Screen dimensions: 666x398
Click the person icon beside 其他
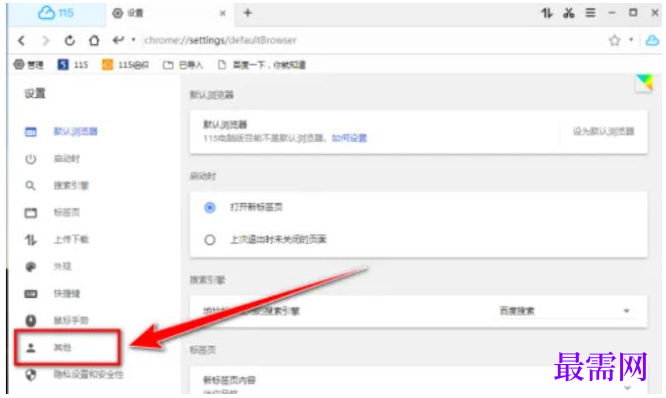(x=31, y=348)
